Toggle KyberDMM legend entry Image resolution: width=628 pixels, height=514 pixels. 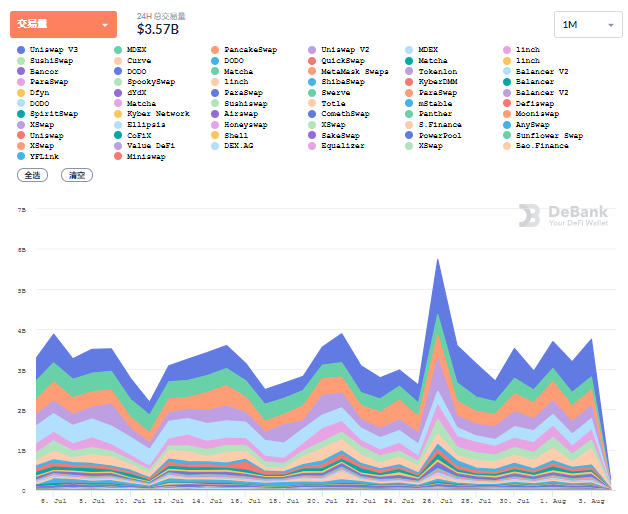[x=431, y=82]
